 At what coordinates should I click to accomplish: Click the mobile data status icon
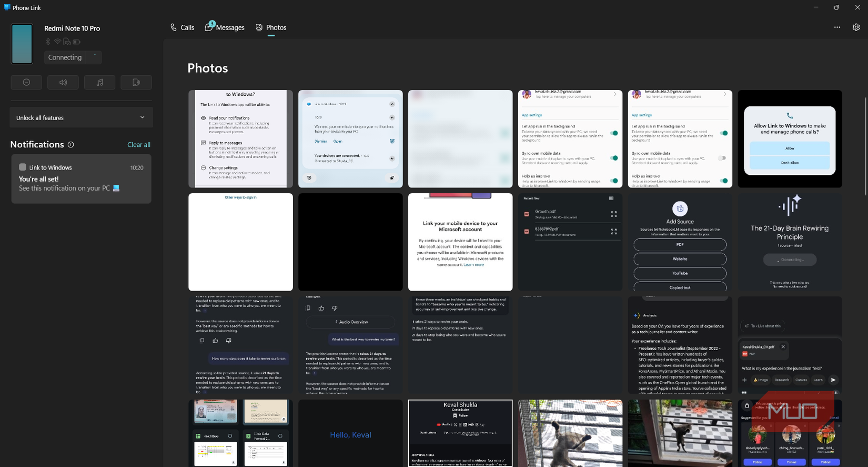tap(67, 42)
